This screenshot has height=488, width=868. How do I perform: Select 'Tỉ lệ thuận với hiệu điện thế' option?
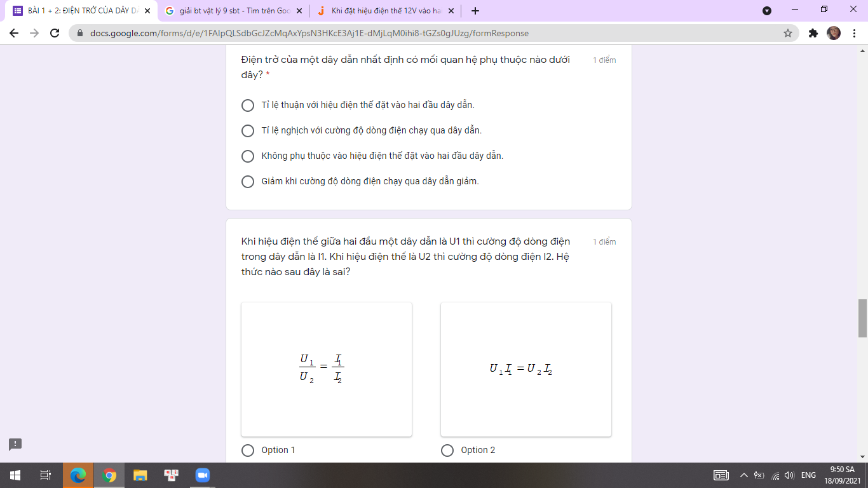248,105
